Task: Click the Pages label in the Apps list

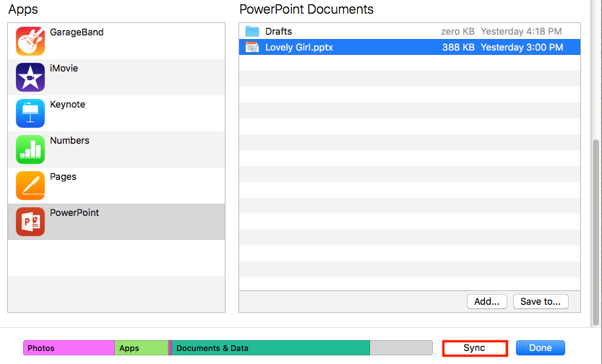Action: 63,177
